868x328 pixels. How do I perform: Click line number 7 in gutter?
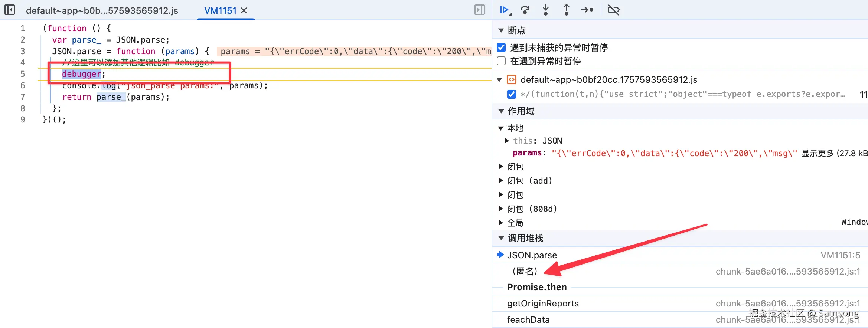(x=23, y=97)
